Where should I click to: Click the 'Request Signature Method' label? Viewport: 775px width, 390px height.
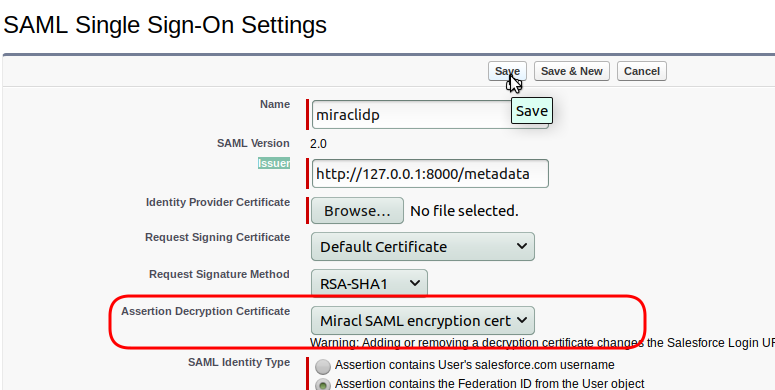coord(219,274)
